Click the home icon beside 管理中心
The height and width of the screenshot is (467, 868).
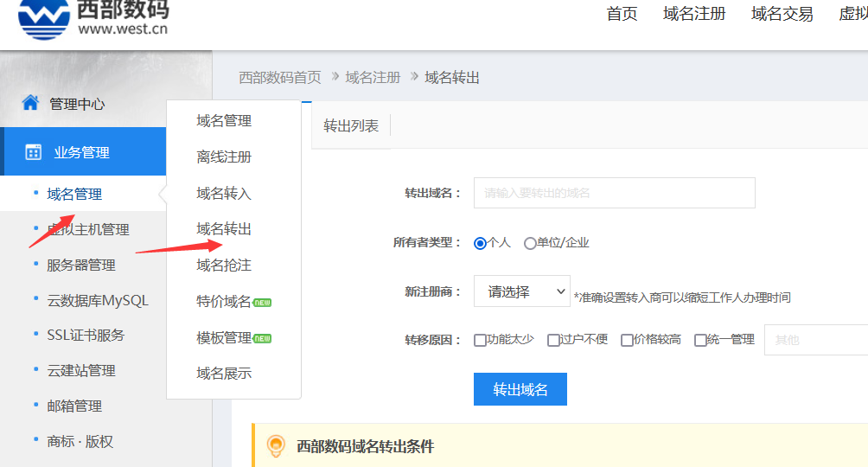(30, 103)
